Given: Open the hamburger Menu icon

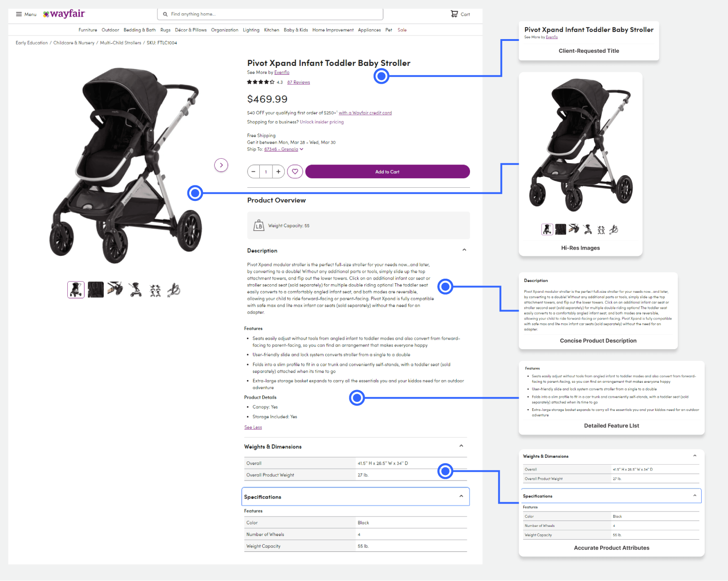Looking at the screenshot, I should pyautogui.click(x=19, y=14).
